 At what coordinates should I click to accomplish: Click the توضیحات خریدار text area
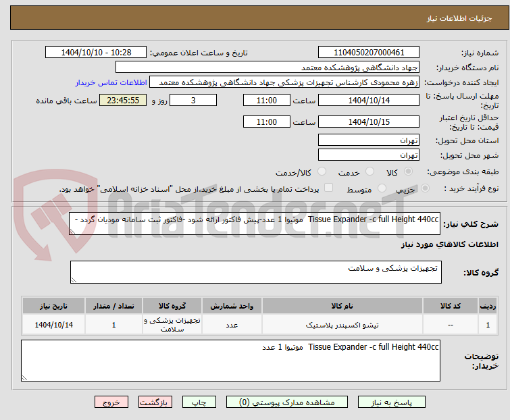tap(230, 361)
